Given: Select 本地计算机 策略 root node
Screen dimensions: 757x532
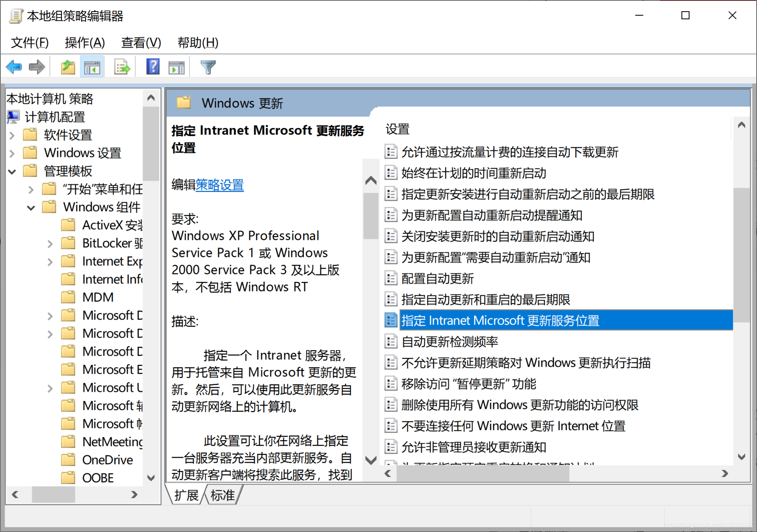Looking at the screenshot, I should point(50,98).
